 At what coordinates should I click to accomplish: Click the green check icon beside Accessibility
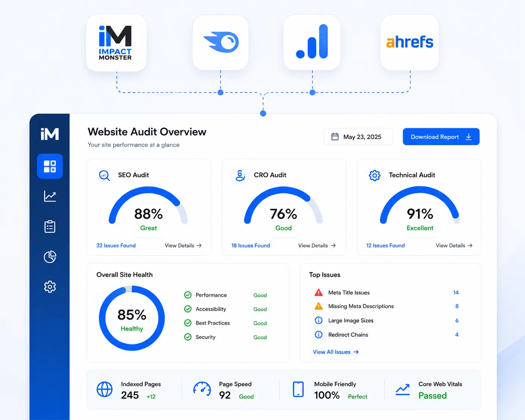pyautogui.click(x=188, y=309)
